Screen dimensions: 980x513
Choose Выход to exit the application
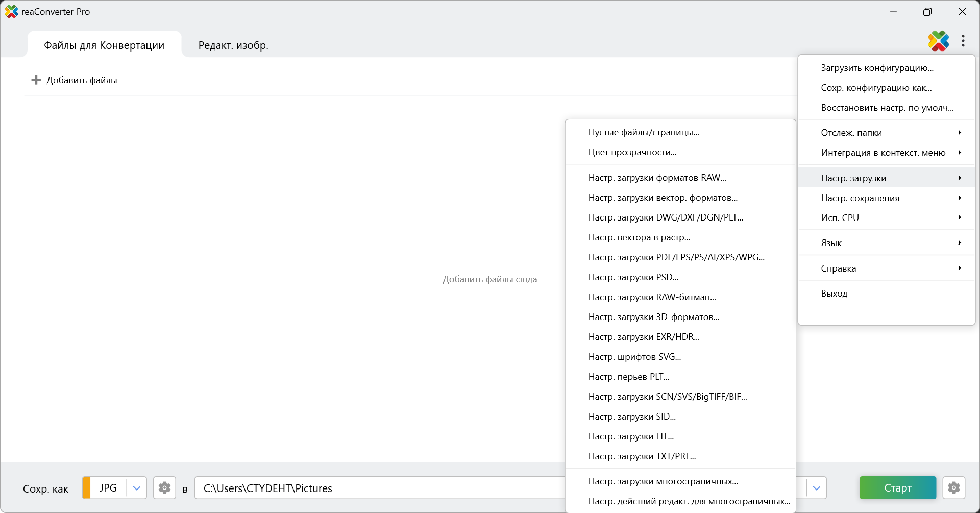pos(834,294)
